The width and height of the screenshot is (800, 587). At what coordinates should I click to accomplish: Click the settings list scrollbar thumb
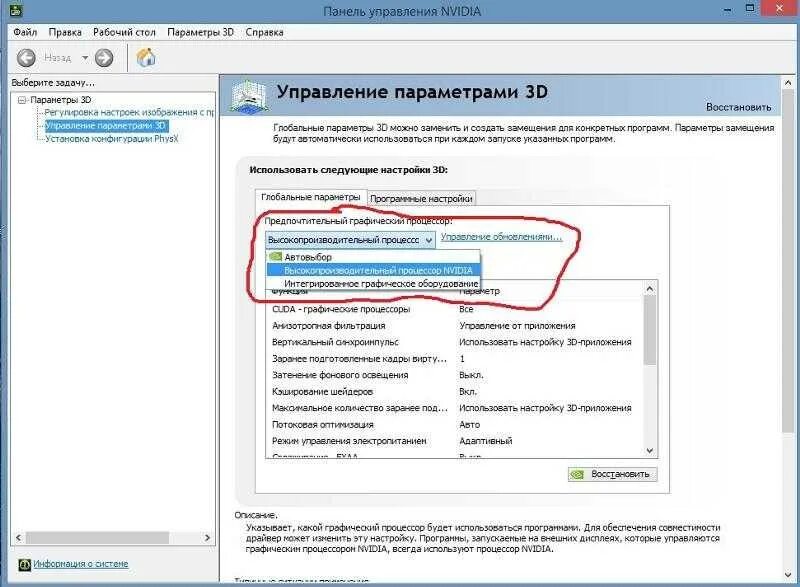[649, 330]
